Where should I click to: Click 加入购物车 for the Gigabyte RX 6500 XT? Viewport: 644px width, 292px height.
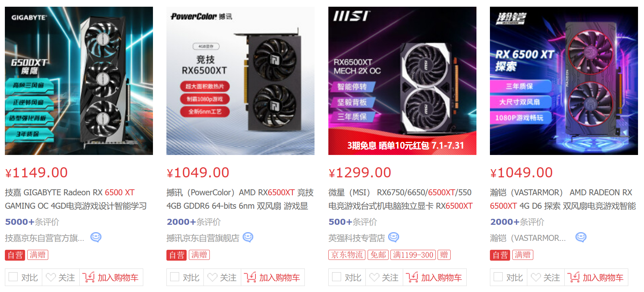coord(111,277)
